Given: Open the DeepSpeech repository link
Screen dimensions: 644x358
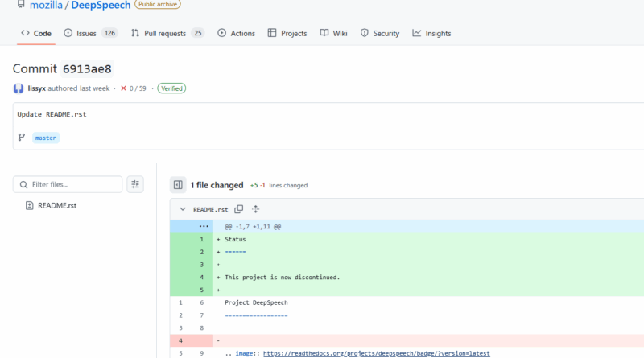Looking at the screenshot, I should [101, 6].
